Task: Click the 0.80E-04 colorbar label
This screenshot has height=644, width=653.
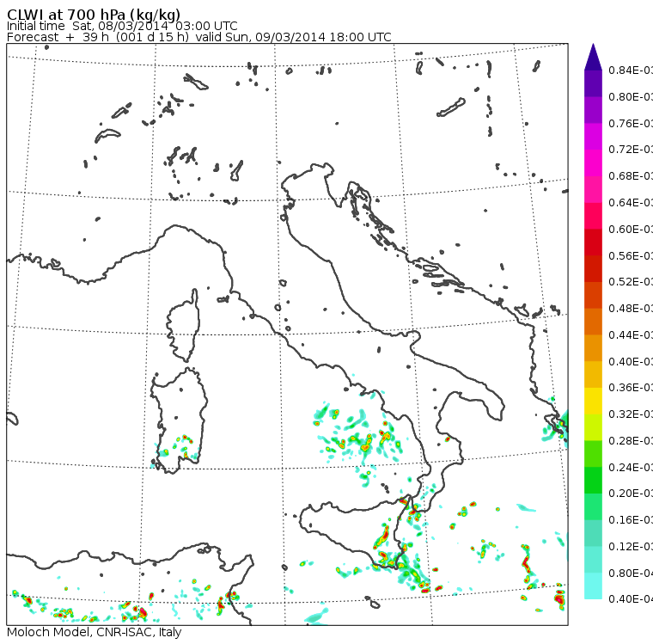Action: pos(631,573)
